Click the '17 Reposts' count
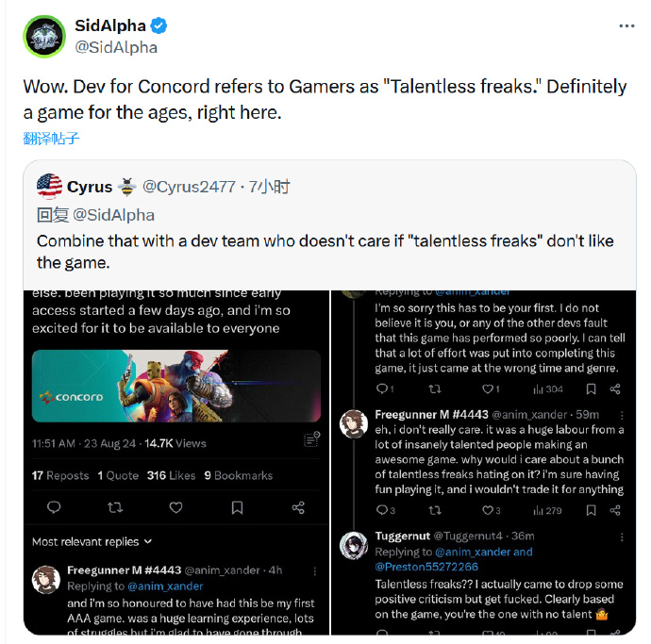Viewport: 651px width, 644px height. pos(60,475)
